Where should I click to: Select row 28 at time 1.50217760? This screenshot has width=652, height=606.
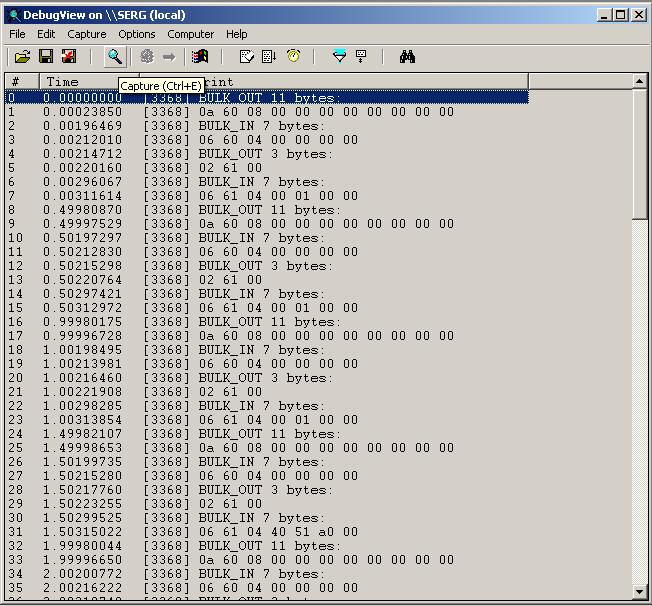point(267,490)
